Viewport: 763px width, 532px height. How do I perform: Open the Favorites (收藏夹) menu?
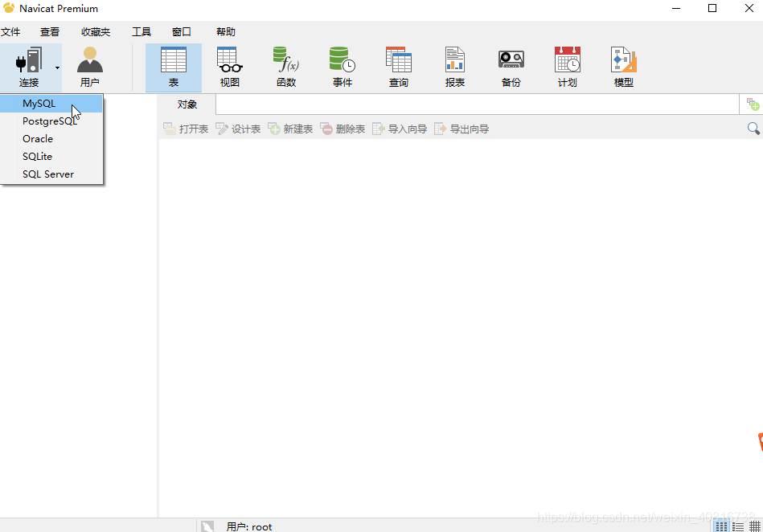pyautogui.click(x=96, y=32)
